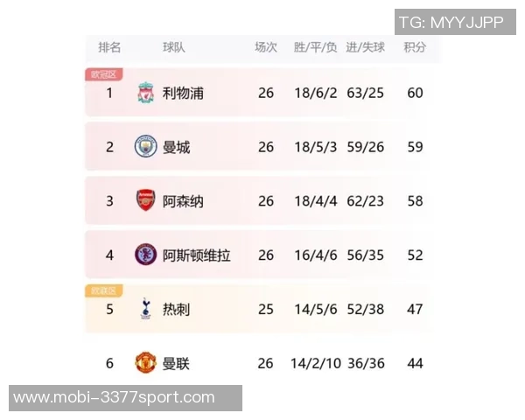Click the Liverpool club crest icon

[145, 93]
